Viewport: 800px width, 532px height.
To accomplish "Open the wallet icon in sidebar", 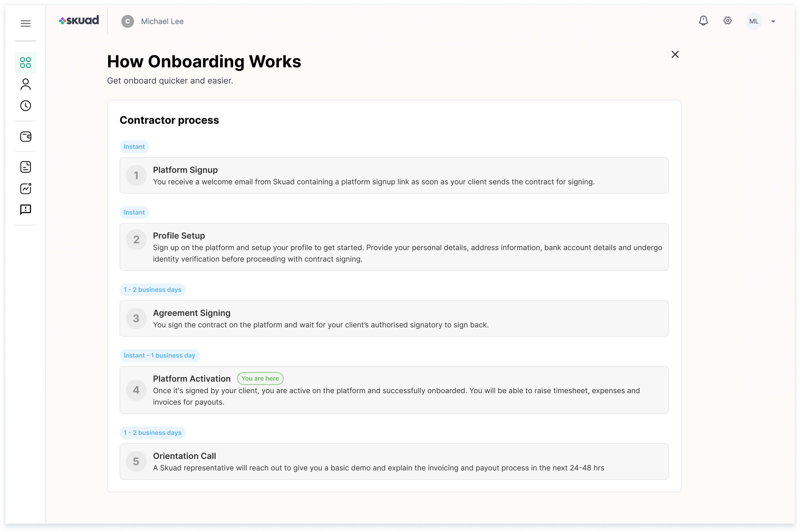I will (25, 136).
